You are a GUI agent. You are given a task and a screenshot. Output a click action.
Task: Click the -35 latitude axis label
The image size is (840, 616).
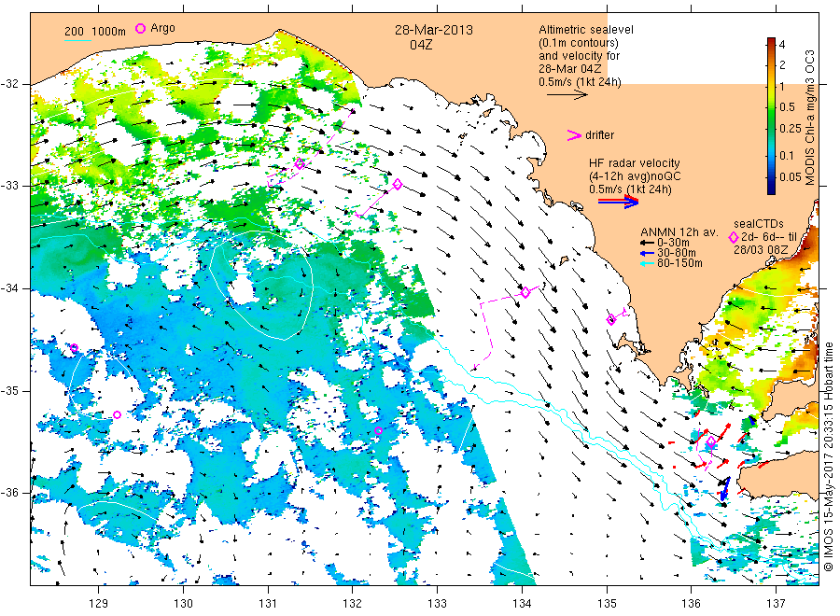9,390
